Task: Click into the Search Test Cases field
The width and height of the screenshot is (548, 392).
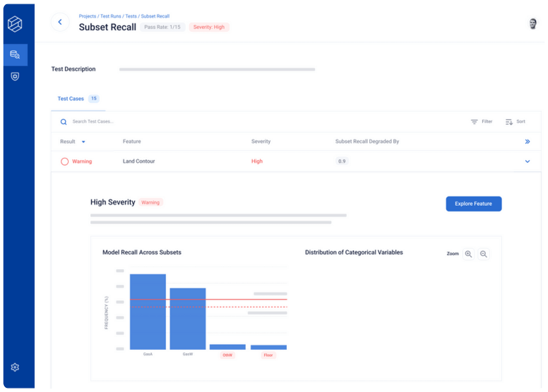Action: click(93, 122)
